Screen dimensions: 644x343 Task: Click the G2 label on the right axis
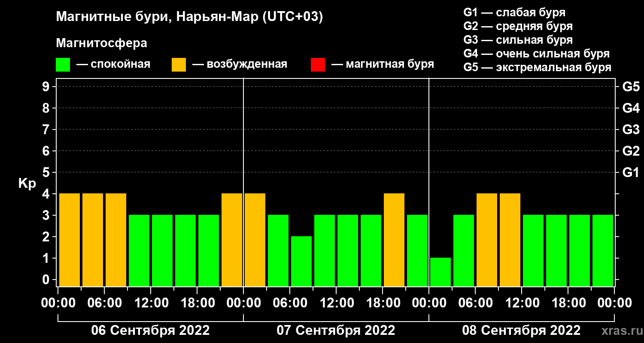point(631,151)
